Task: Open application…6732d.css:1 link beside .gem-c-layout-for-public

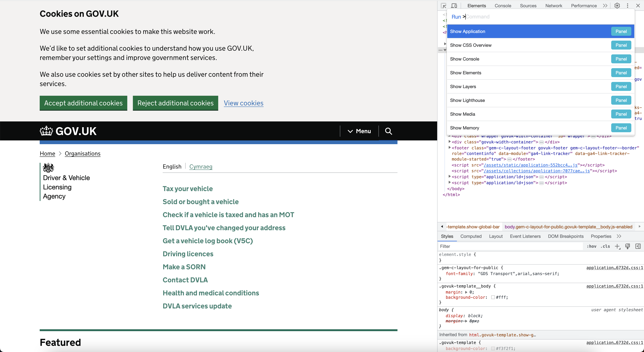Action: click(615, 268)
